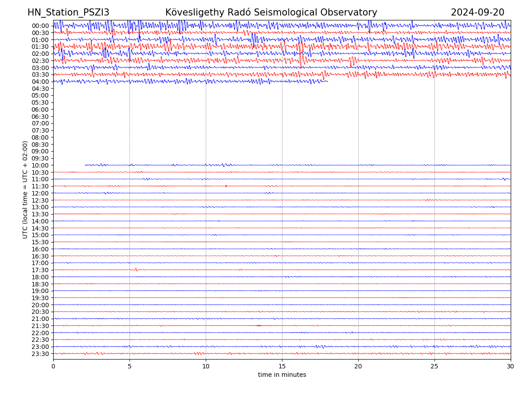Select the 00:00 row time label

(40, 26)
